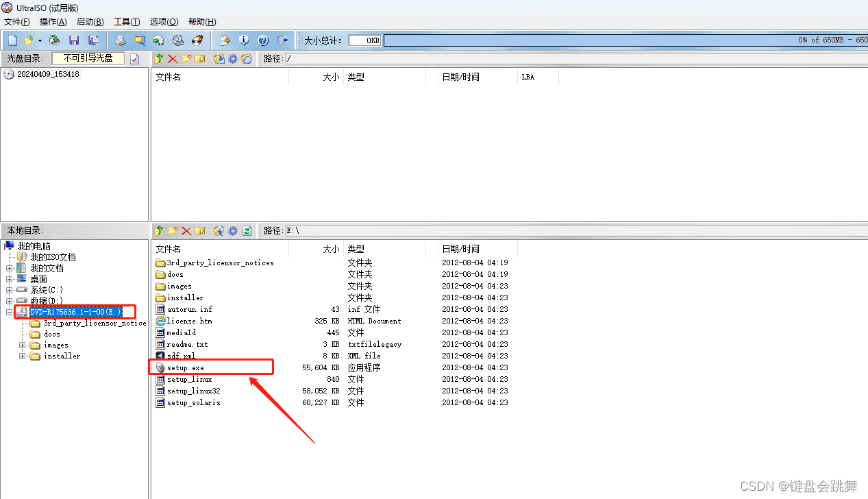This screenshot has height=499, width=868.
Task: Click the Up arrow in the image pane toolbar
Action: pos(160,59)
